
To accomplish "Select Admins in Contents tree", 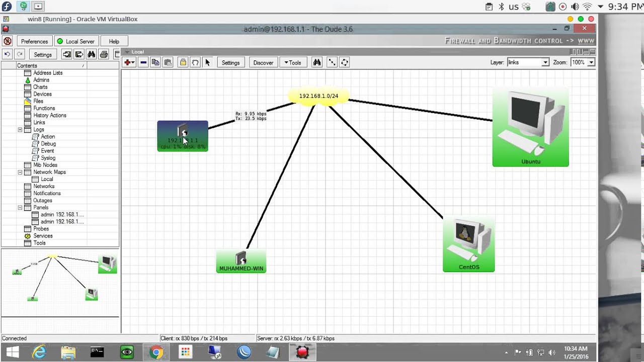I will [x=41, y=80].
